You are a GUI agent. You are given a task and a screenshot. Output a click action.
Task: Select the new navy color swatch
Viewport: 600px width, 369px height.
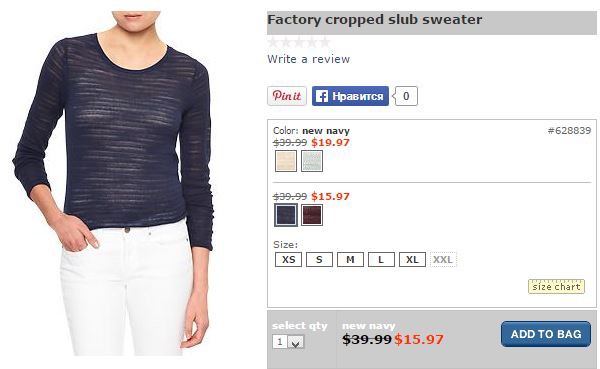click(x=286, y=215)
